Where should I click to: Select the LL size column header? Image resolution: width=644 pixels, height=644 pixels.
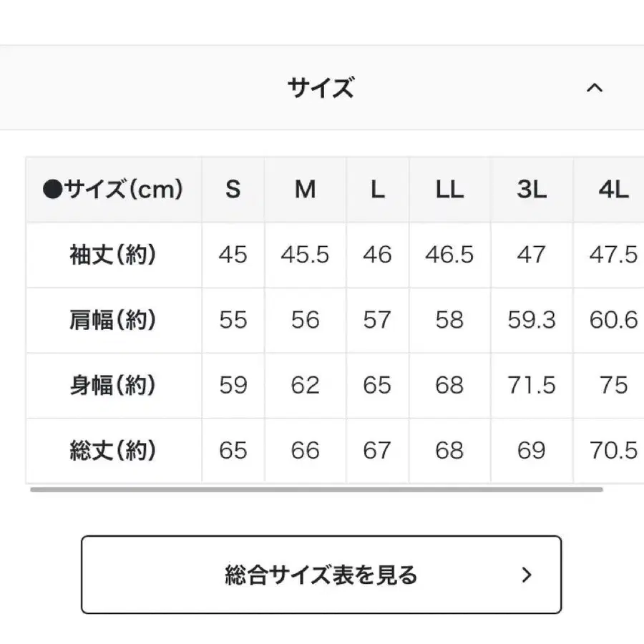click(449, 190)
